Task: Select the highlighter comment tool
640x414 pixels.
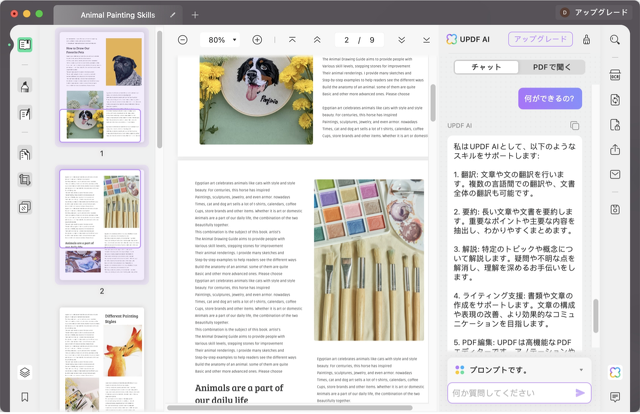Action: tap(25, 86)
